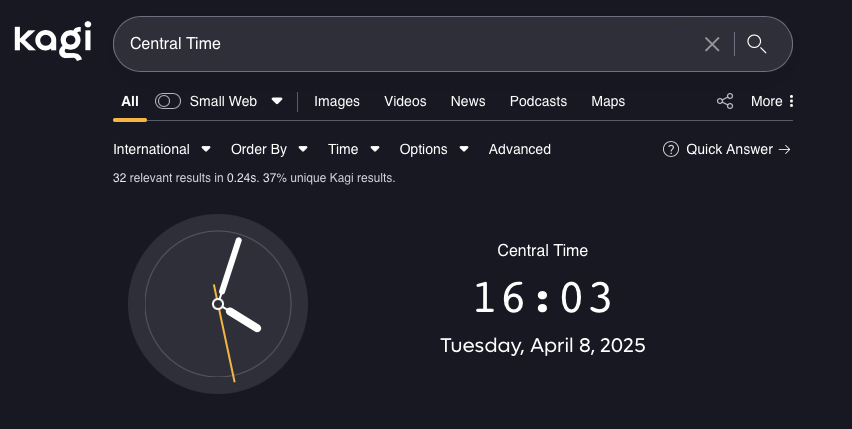Click the Advanced search link
Screen dimensions: 852x429
[519, 149]
